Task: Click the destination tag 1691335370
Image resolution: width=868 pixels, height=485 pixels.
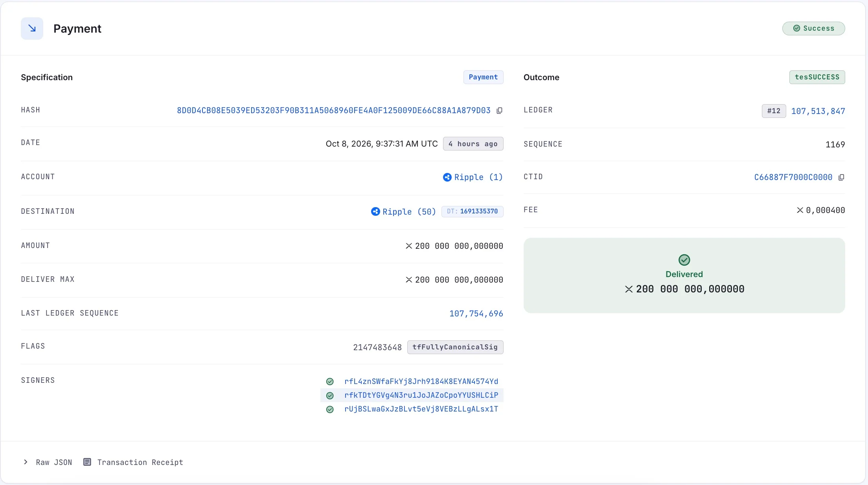Action: tap(473, 211)
